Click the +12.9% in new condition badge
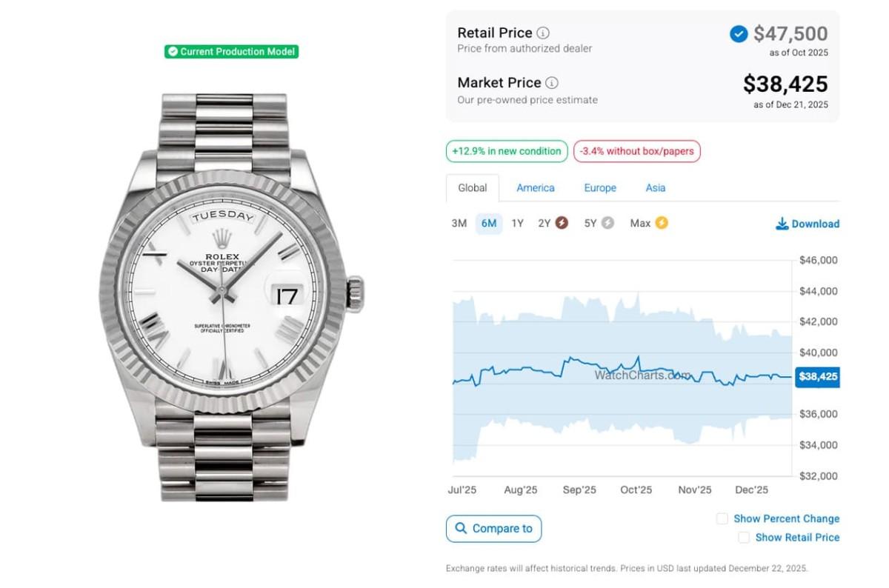This screenshot has height=588, width=889. click(507, 152)
